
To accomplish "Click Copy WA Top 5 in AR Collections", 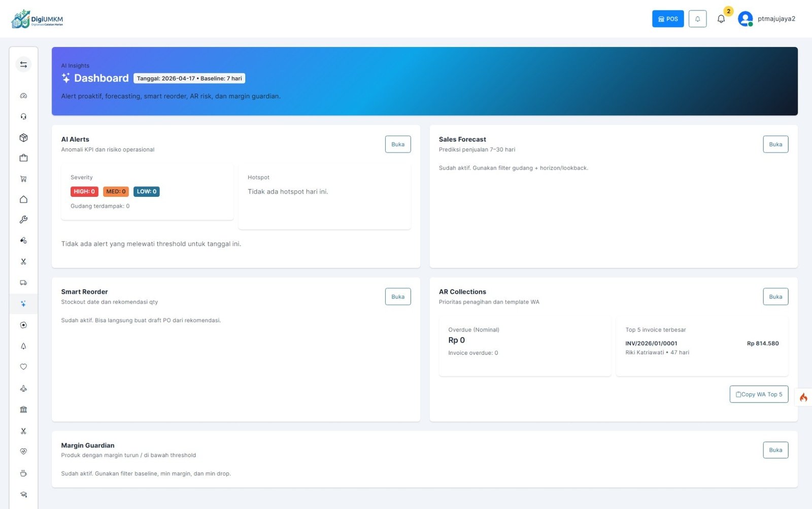I will click(759, 394).
